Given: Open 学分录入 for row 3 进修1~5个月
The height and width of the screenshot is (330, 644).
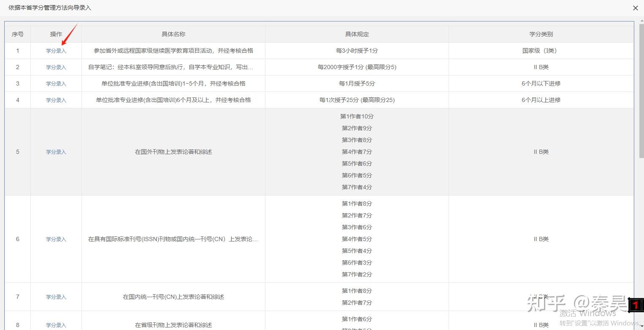Looking at the screenshot, I should coord(56,83).
